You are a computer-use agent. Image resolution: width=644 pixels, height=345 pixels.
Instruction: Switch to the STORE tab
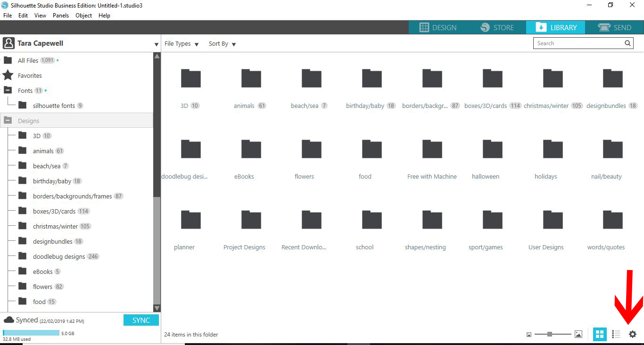497,27
